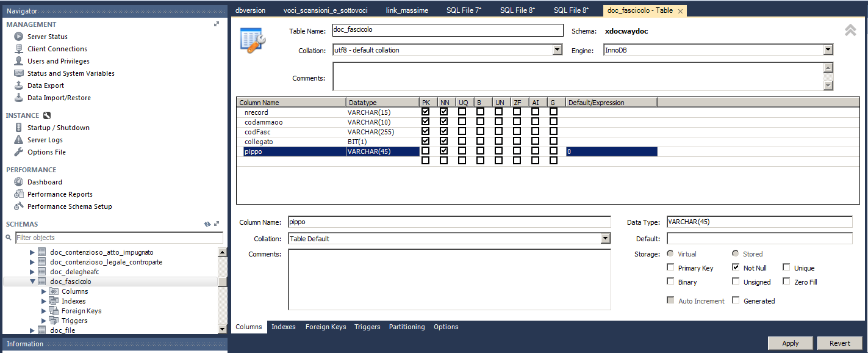
Task: Check the PK box for pippo row
Action: (x=425, y=151)
